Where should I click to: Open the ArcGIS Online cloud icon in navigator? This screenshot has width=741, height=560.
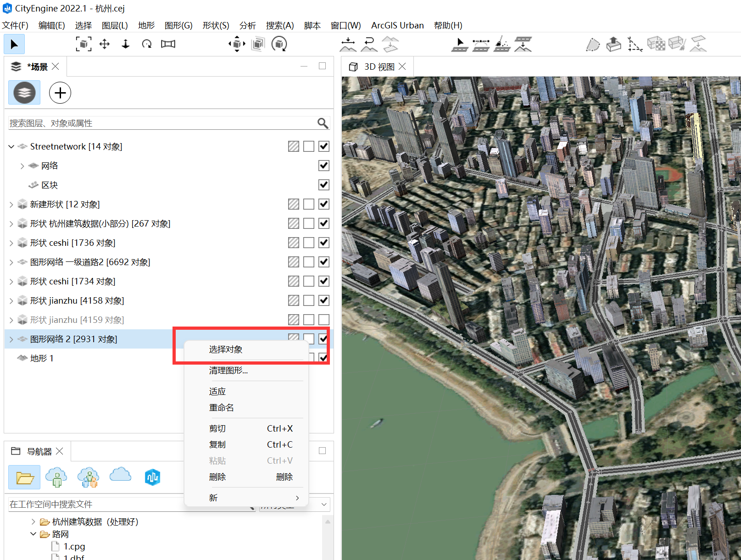120,476
